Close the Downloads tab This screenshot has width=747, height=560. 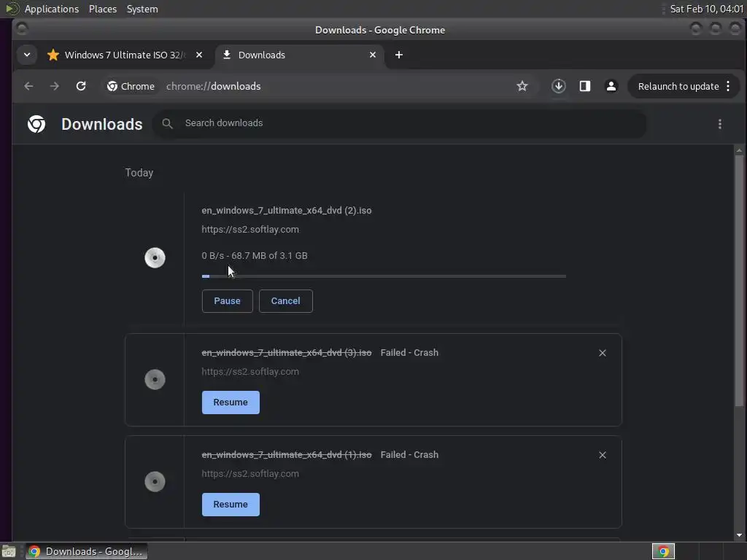pos(373,55)
